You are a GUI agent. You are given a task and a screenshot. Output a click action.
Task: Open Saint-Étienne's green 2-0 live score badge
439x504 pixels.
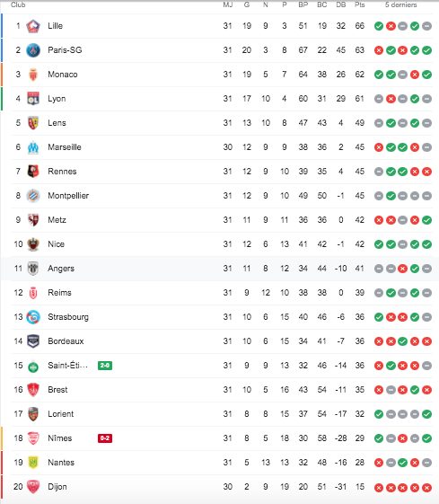(x=105, y=366)
